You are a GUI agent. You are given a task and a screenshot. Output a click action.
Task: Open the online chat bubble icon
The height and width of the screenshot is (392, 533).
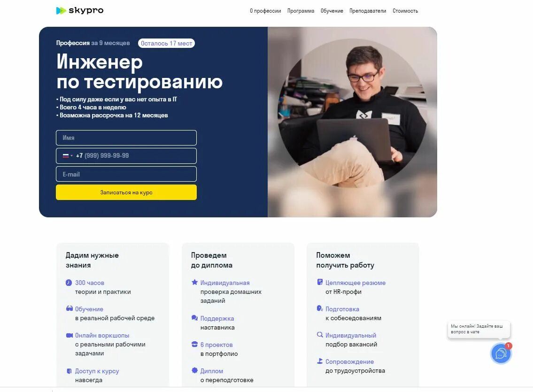[501, 354]
